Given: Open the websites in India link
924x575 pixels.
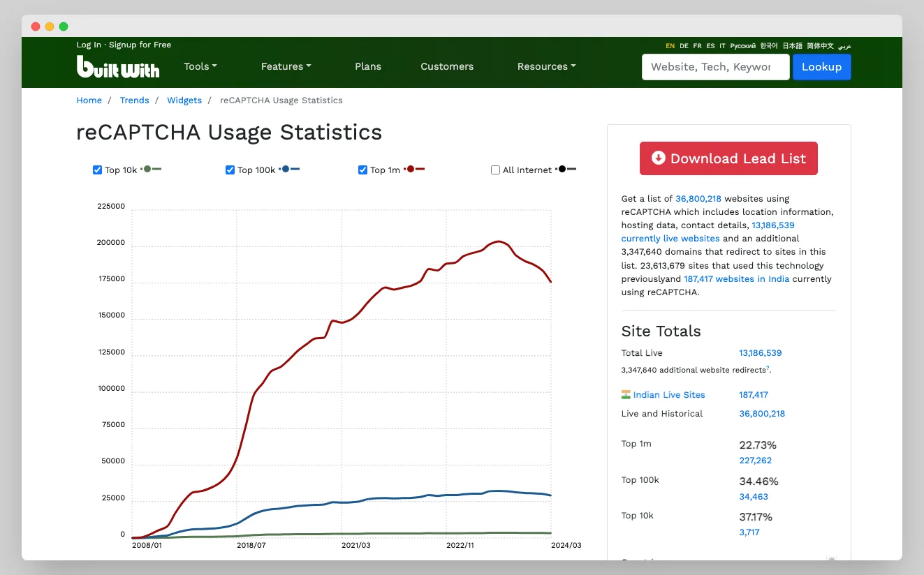Looking at the screenshot, I should click(736, 279).
